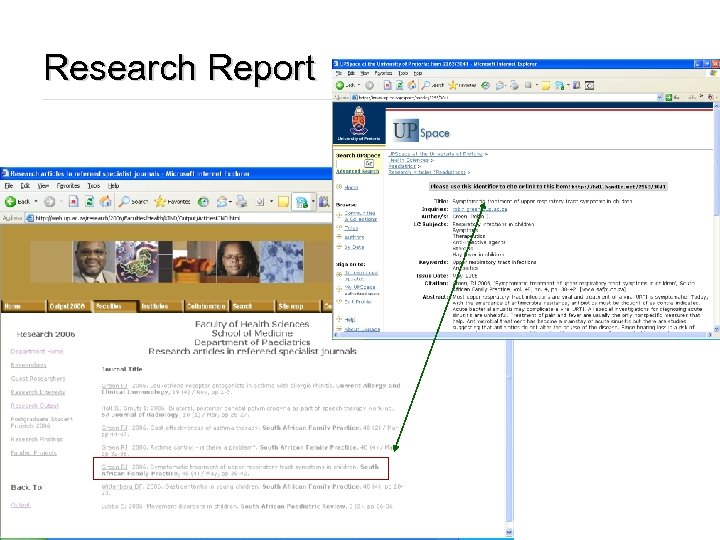
Task: Click Forward arrow in Research articles window
Action: pyautogui.click(x=50, y=201)
